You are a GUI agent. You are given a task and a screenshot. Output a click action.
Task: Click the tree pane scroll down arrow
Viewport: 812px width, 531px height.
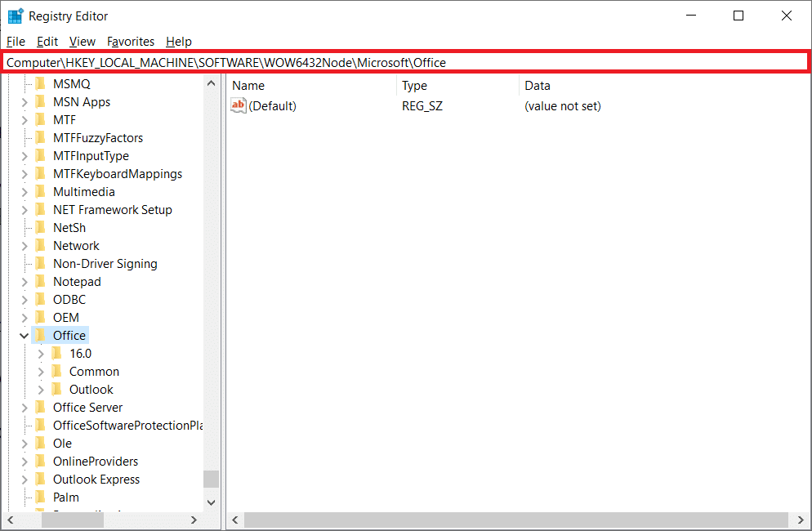point(211,502)
